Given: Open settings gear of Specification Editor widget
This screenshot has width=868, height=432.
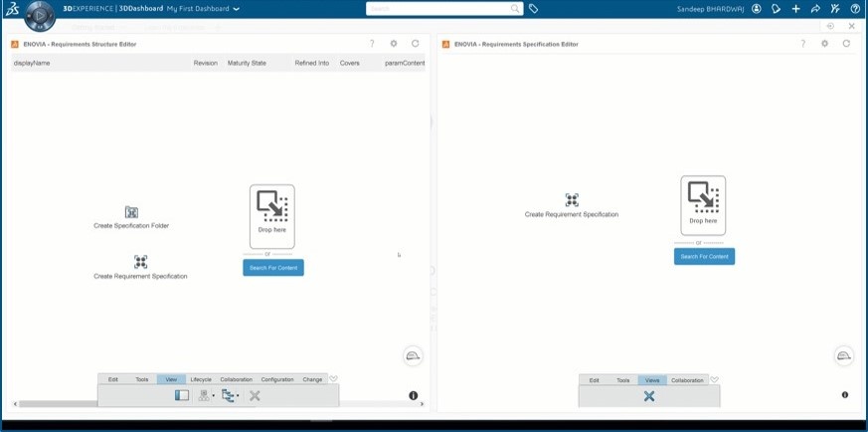Looking at the screenshot, I should point(825,44).
